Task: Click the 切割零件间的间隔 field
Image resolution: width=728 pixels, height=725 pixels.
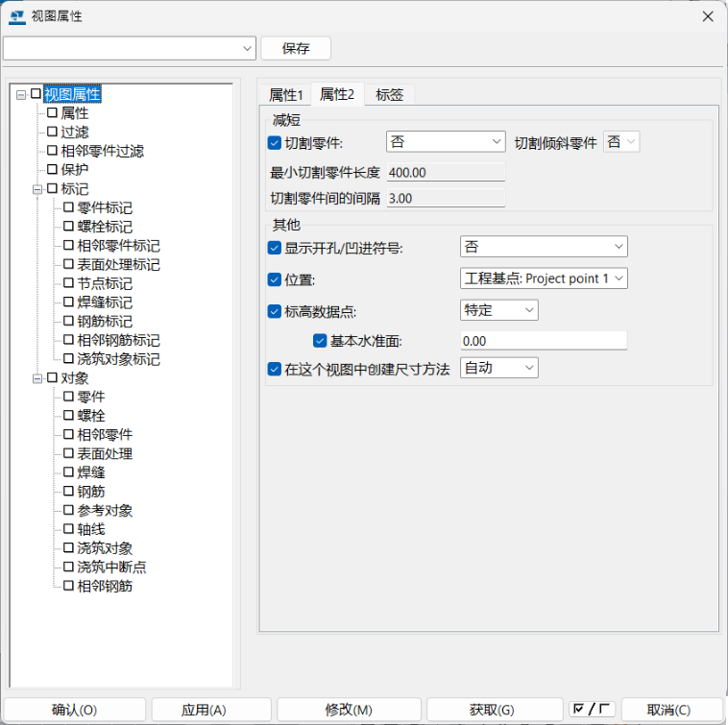Action: coord(446,198)
